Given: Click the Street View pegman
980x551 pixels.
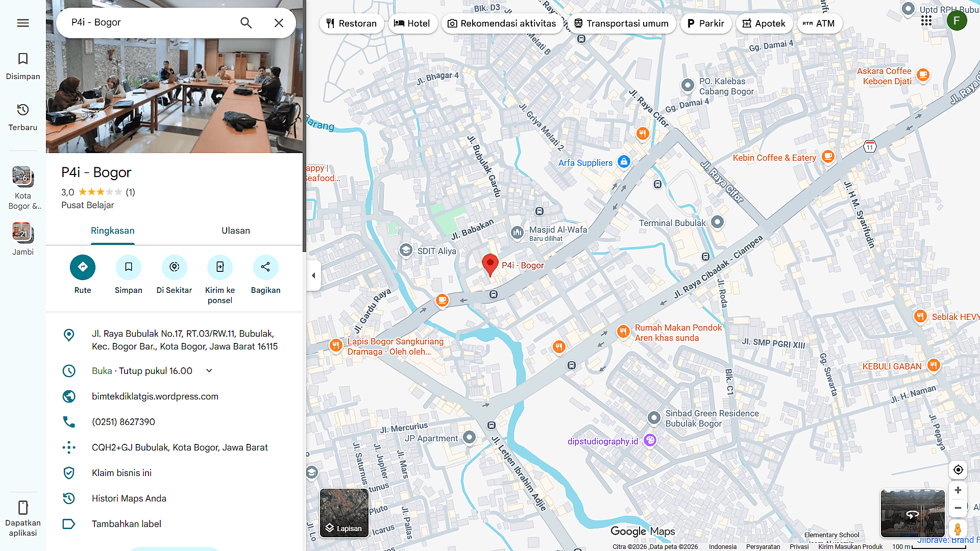Looking at the screenshot, I should click(958, 529).
